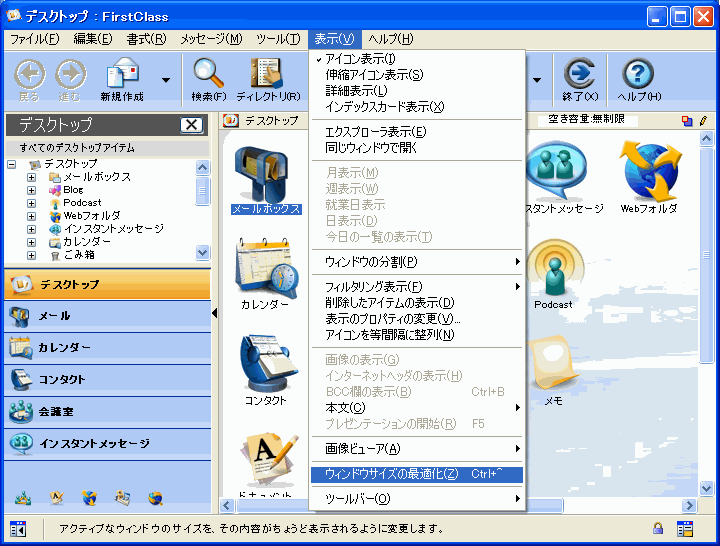The height and width of the screenshot is (546, 720).
Task: Click the ヘルプ (Help) question mark toolbar icon
Action: (638, 75)
